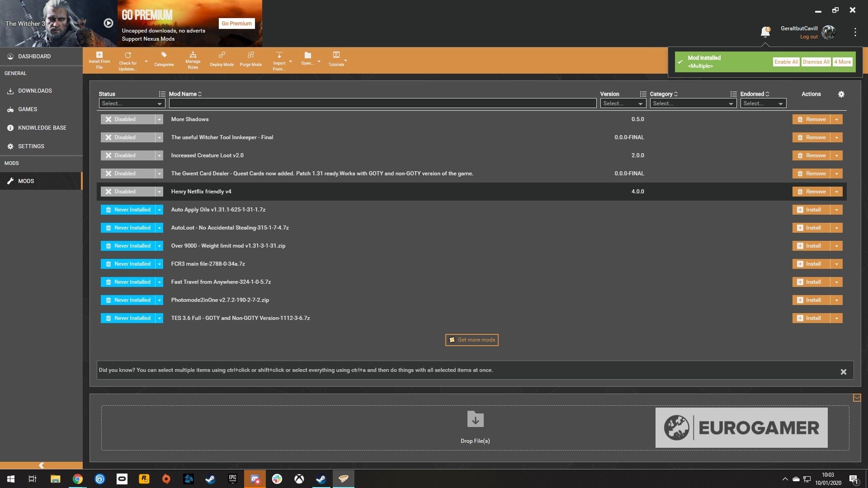
Task: Install Photomode2inOne mod
Action: tap(811, 300)
